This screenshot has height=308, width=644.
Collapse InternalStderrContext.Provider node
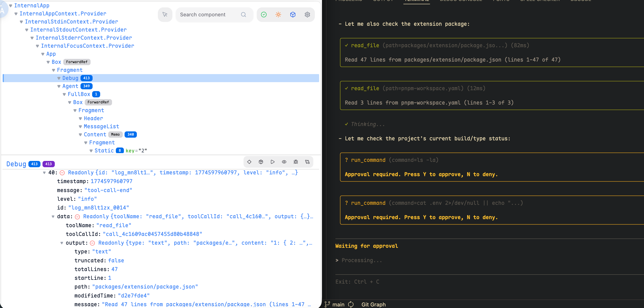coord(32,38)
